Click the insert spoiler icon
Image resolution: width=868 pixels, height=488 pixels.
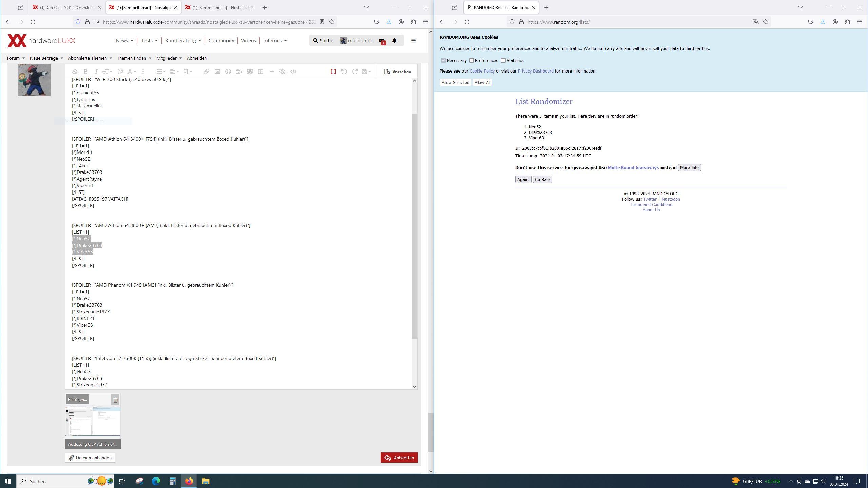pos(282,72)
